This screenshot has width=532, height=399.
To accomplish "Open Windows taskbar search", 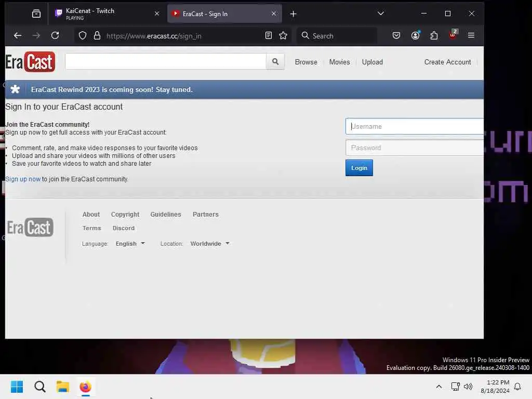I will coord(39,387).
